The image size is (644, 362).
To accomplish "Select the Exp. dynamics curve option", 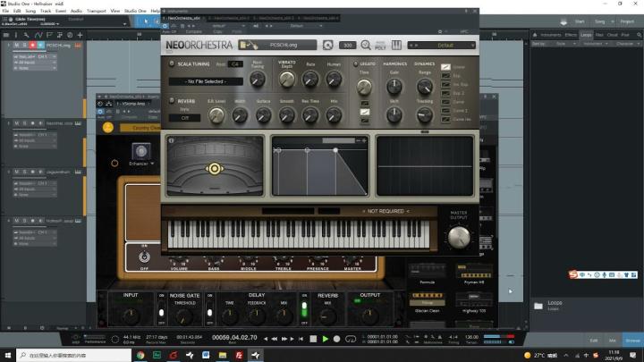I will coord(445,75).
